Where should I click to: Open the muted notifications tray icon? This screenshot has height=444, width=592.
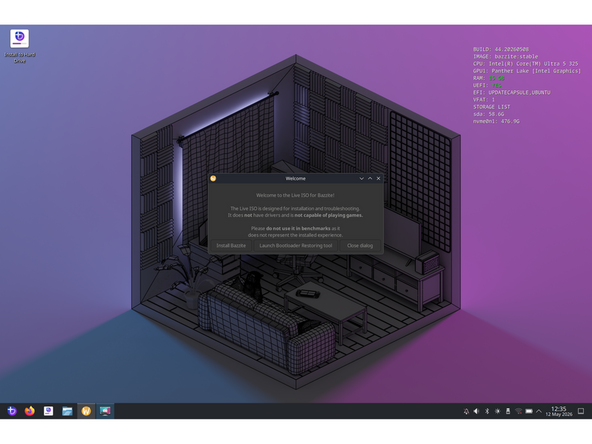[466, 411]
